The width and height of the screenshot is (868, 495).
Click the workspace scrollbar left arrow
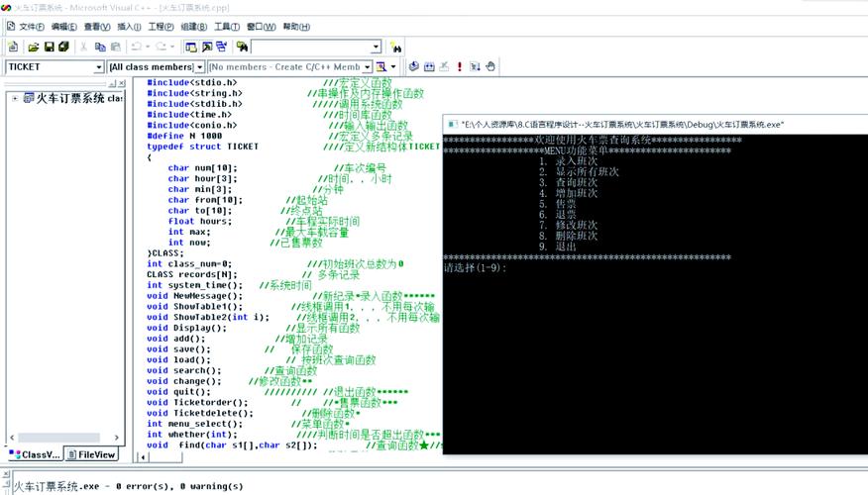12,438
